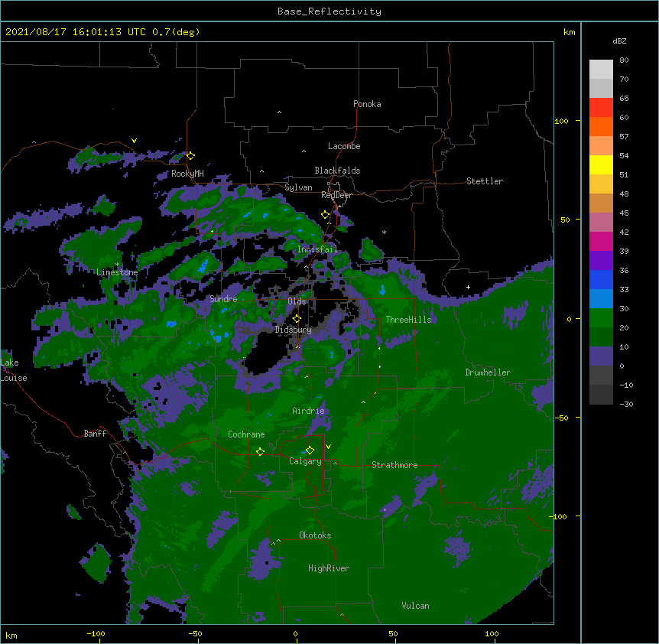Click the -50 tick on the right vertical axis
The width and height of the screenshot is (659, 644).
point(561,418)
